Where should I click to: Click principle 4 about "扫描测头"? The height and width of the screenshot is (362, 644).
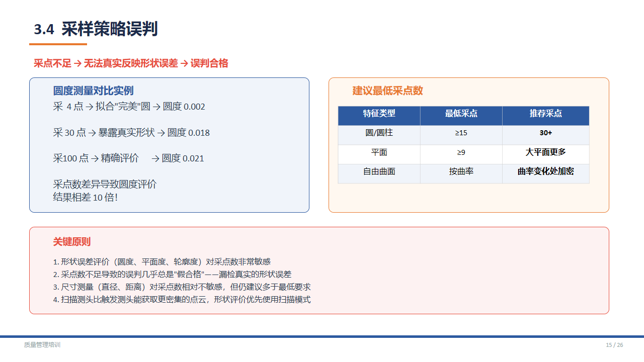point(182,300)
